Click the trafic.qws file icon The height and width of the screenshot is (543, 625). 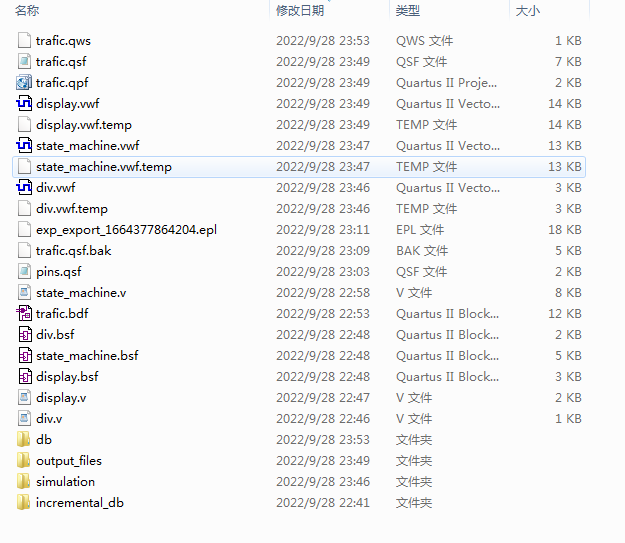coord(24,40)
